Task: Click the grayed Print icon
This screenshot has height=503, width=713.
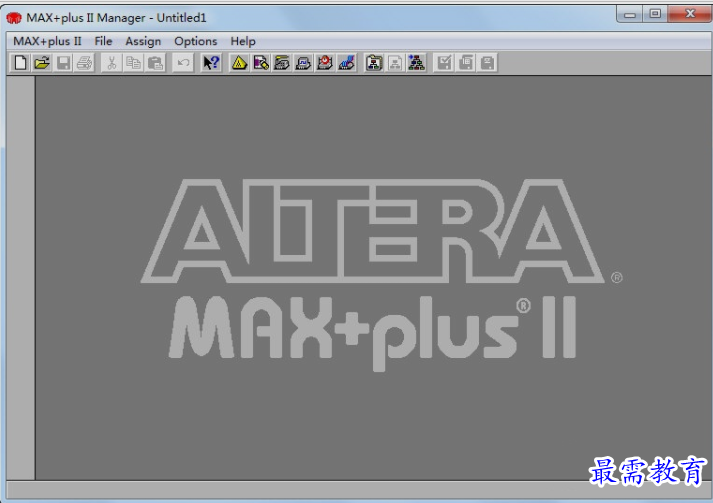Action: [x=85, y=63]
